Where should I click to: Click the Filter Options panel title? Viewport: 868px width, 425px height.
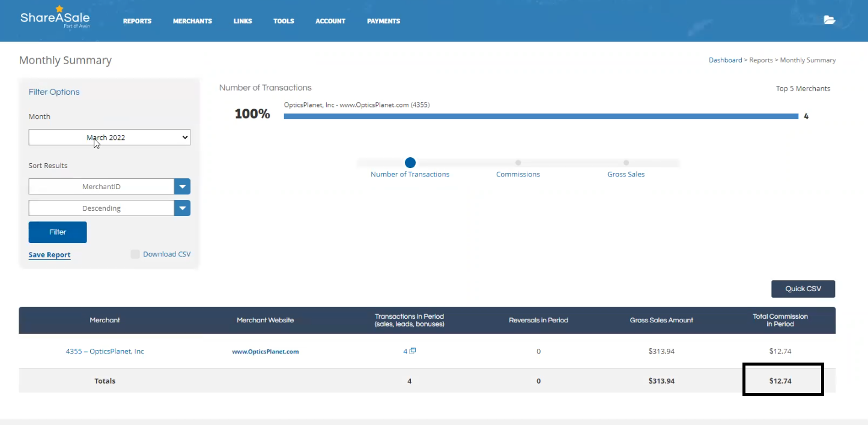coord(54,92)
